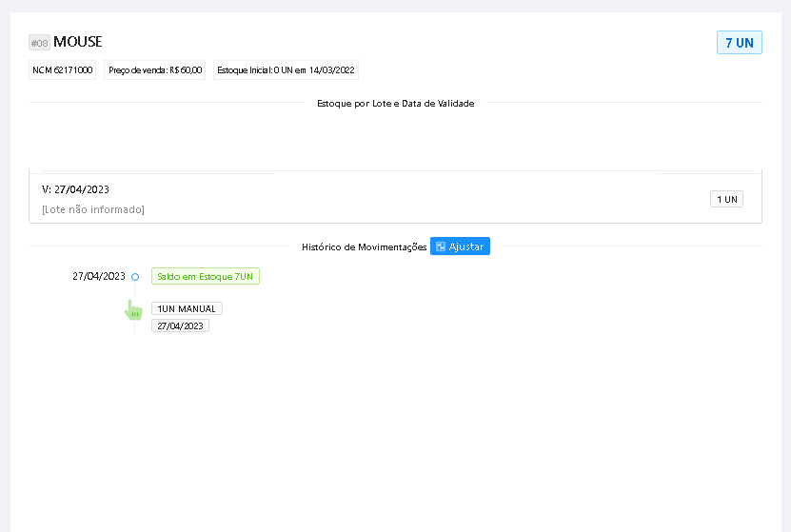Screen dimensions: 791x532
Task: Click the 1 UN lot quantity badge
Action: click(726, 199)
